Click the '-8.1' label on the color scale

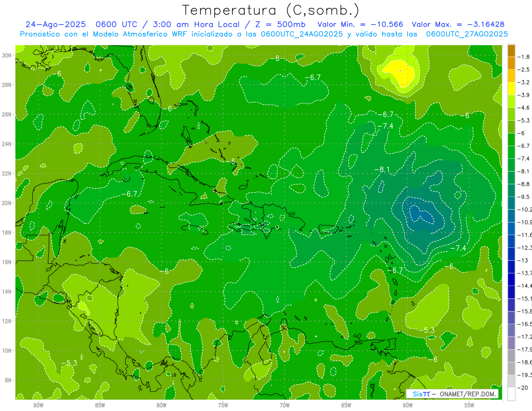point(524,171)
